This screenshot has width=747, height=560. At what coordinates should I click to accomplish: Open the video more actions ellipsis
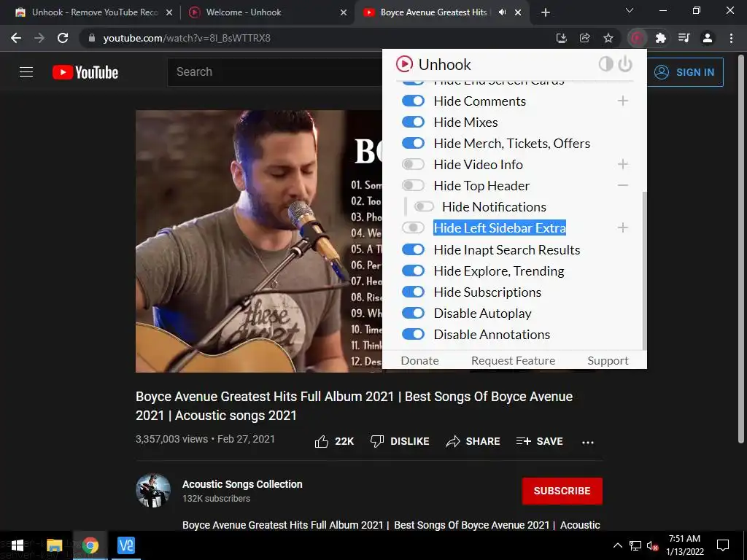coord(588,442)
